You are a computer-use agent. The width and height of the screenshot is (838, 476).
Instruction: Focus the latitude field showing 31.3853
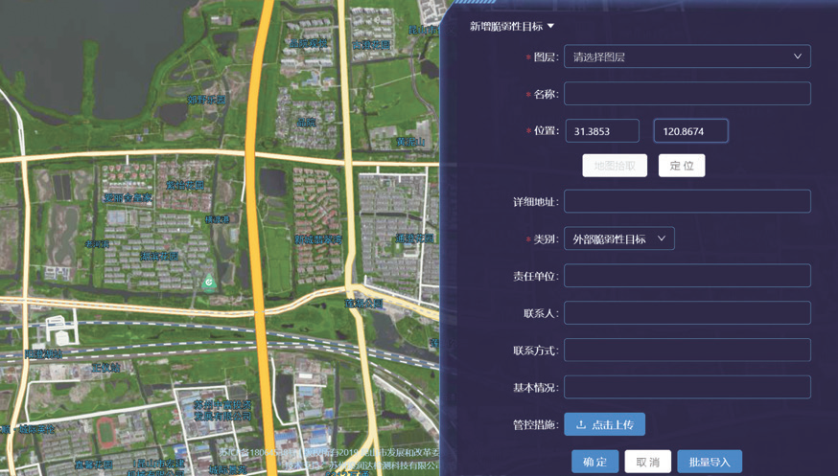coord(602,132)
